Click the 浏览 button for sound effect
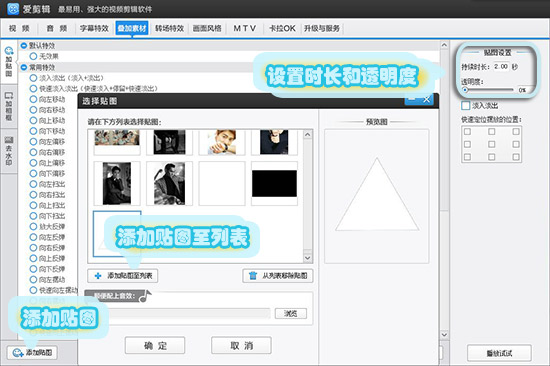Screen dimensions: 550x366 click(x=290, y=313)
